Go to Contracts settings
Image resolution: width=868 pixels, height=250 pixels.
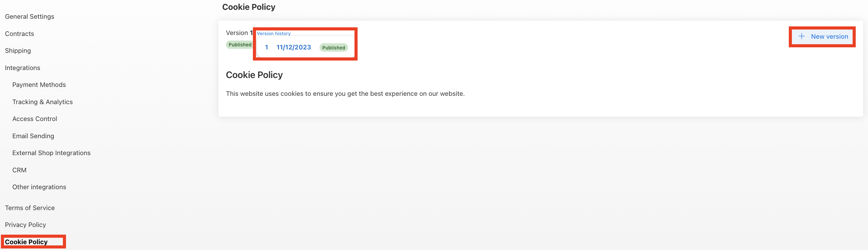pos(19,34)
